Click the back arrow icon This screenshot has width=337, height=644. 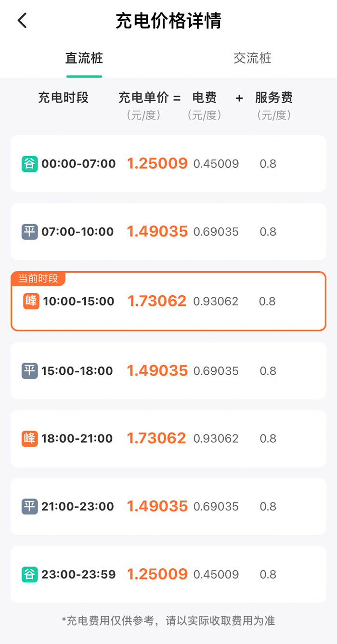[x=22, y=21]
